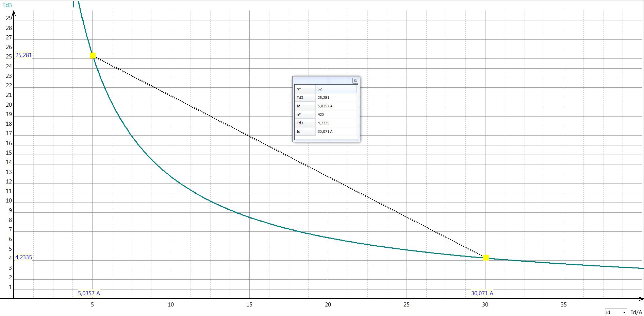Click the X axis tick label 35

[564, 304]
